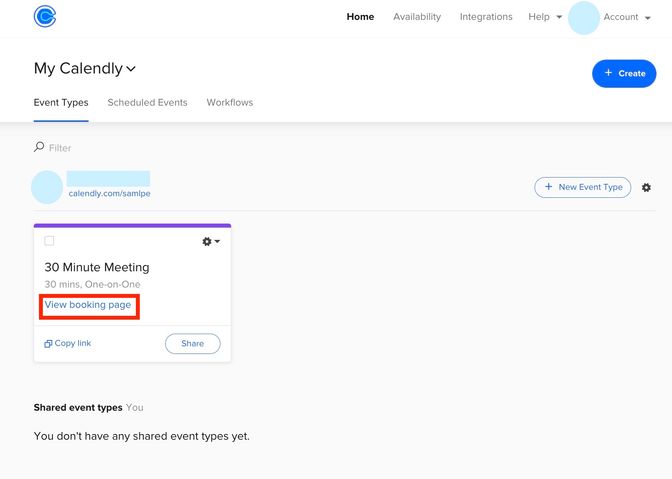
Task: Click the user profile avatar
Action: [x=47, y=187]
